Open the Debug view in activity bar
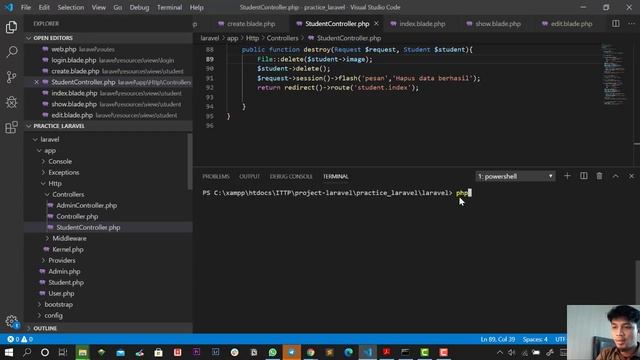 [11, 102]
